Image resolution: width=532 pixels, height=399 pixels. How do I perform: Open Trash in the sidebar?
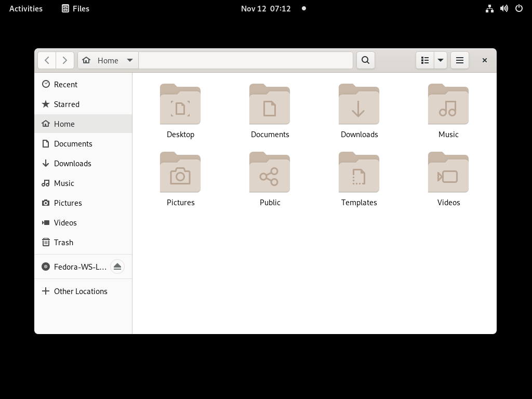tap(83, 242)
